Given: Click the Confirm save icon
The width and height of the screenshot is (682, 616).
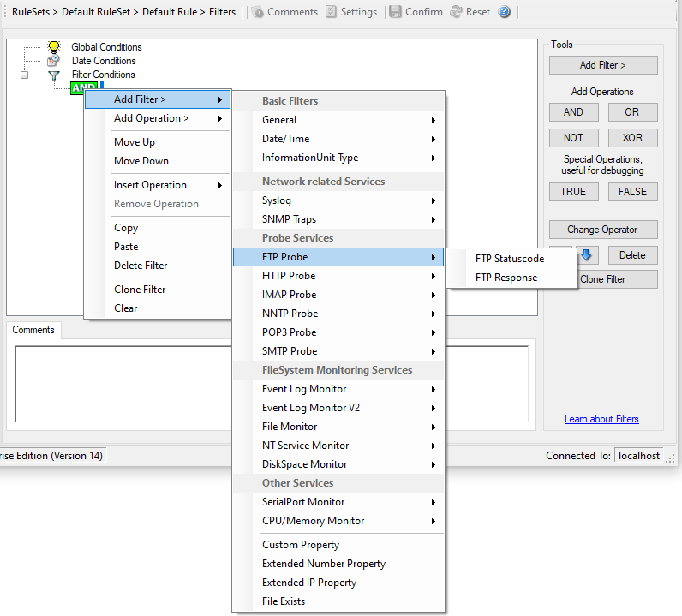Looking at the screenshot, I should pyautogui.click(x=395, y=12).
